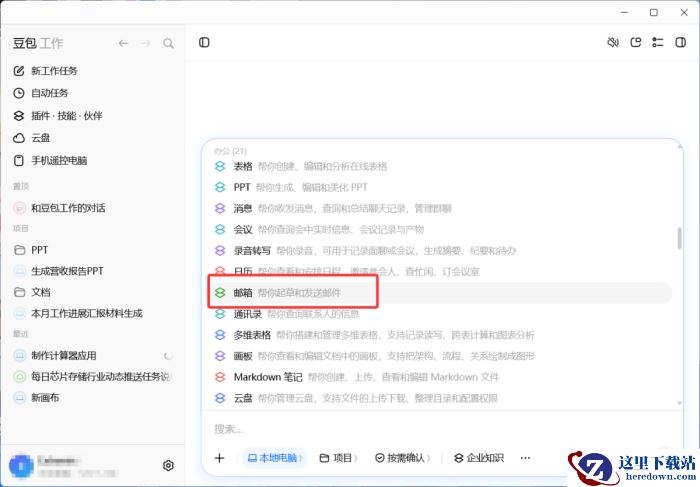This screenshot has height=487, width=700.
Task: Open the 项目 selector in the input toolbar
Action: (339, 458)
